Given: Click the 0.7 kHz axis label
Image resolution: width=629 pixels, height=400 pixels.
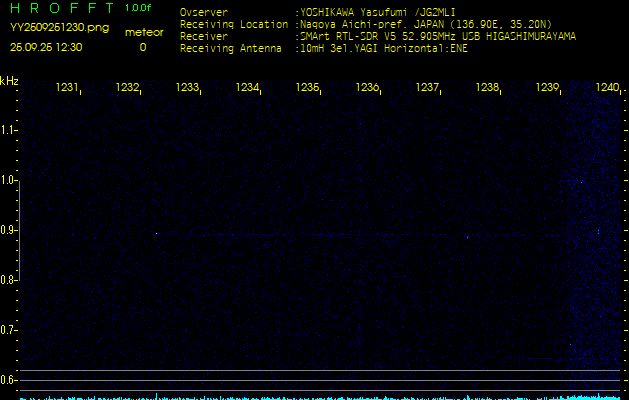Looking at the screenshot, I should pyautogui.click(x=7, y=330).
